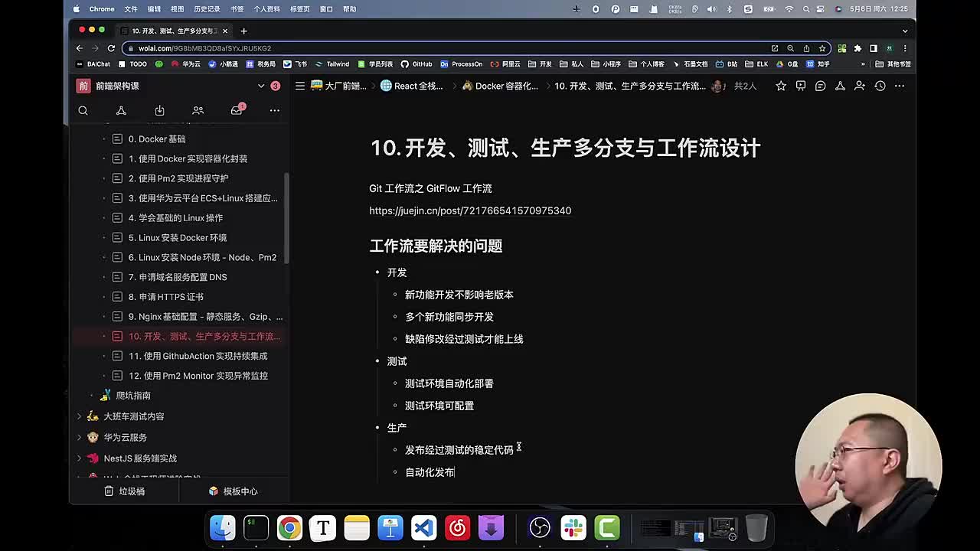Open the 窗口 menu in the menu bar
Image resolution: width=980 pixels, height=551 pixels.
(326, 9)
